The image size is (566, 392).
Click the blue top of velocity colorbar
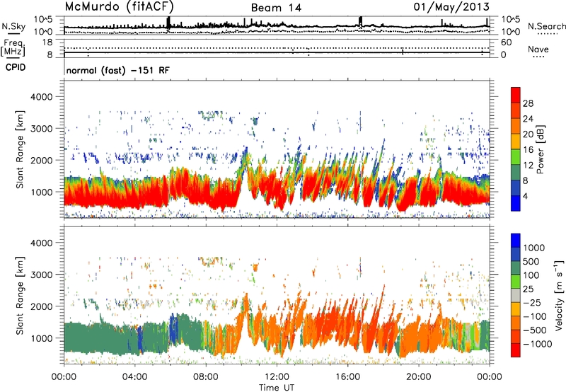pyautogui.click(x=516, y=241)
